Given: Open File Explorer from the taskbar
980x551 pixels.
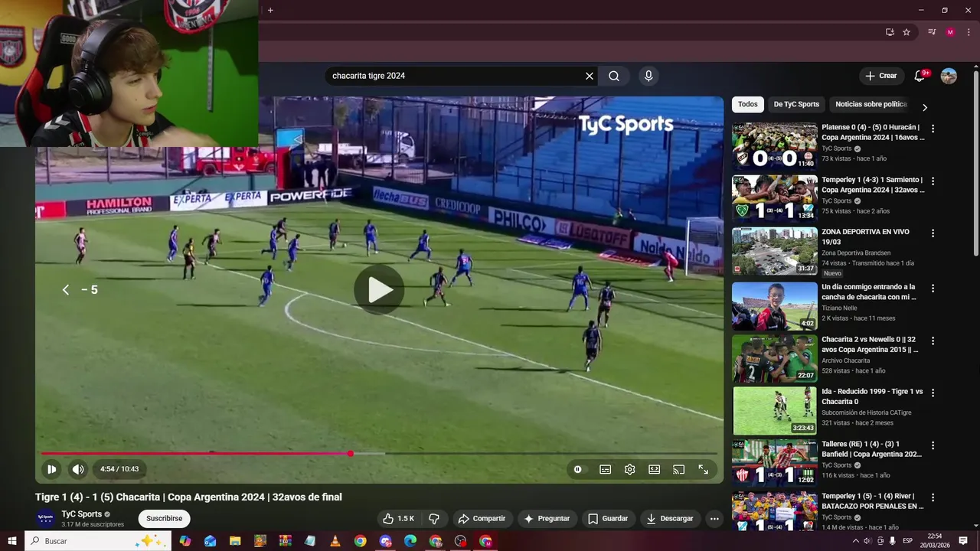Looking at the screenshot, I should coord(235,541).
